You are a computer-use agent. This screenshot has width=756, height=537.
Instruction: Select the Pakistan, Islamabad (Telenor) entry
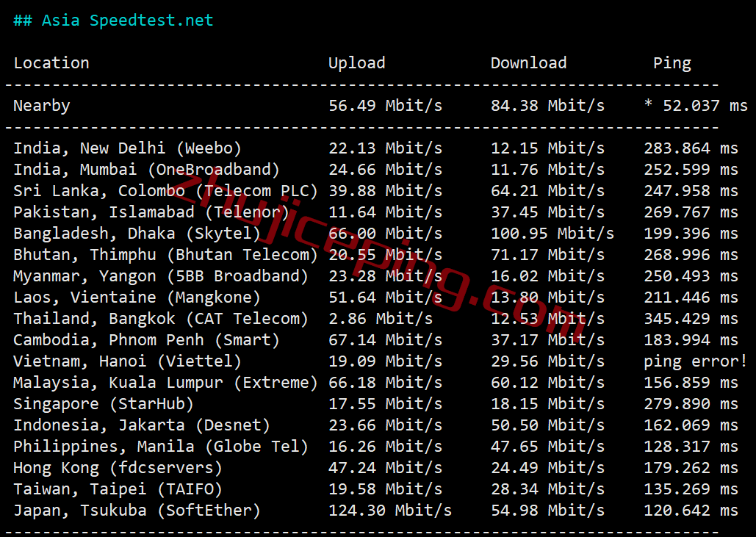(151, 212)
